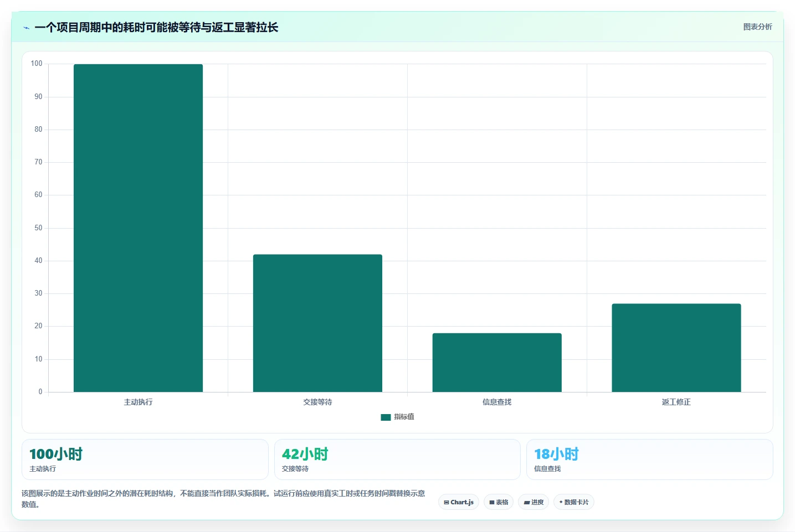
Task: Click the 交接等待 bar in chart
Action: (317, 323)
